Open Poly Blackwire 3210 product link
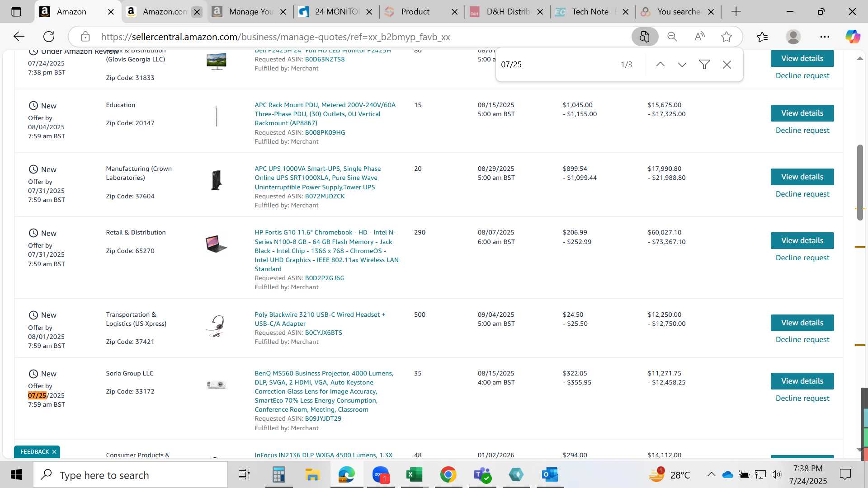868x488 pixels. (320, 319)
